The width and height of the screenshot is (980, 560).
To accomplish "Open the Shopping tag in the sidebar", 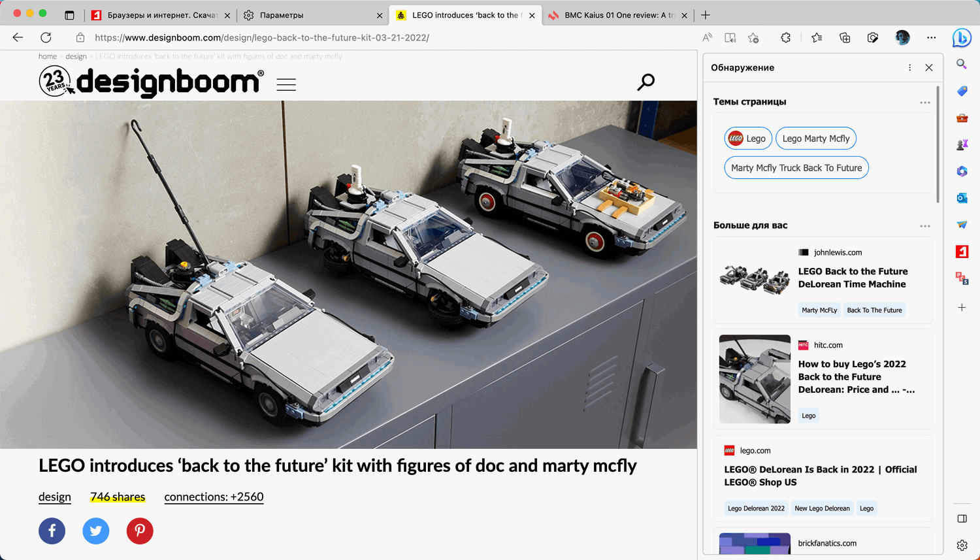I will pos(962,91).
